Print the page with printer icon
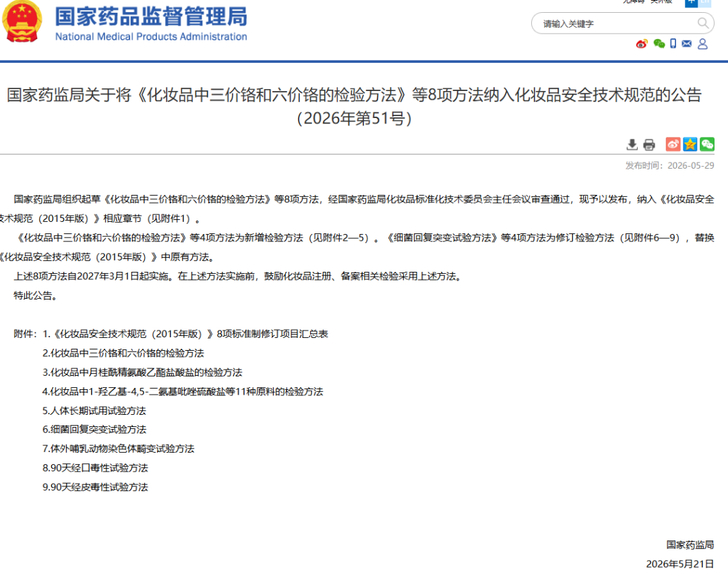This screenshot has height=570, width=728. [649, 144]
